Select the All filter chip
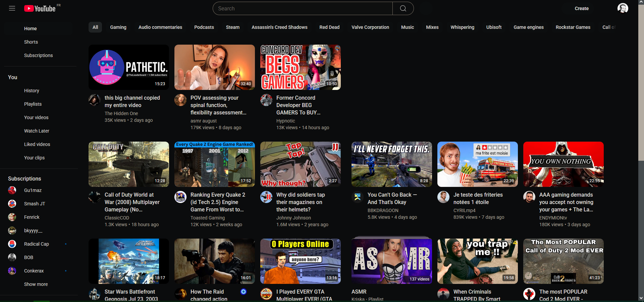The image size is (644, 302). coord(95,27)
